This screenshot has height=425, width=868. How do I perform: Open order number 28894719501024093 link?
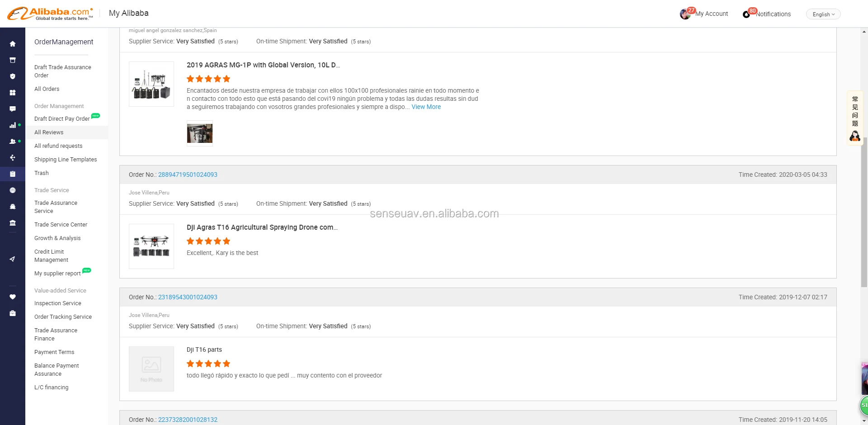coord(188,175)
